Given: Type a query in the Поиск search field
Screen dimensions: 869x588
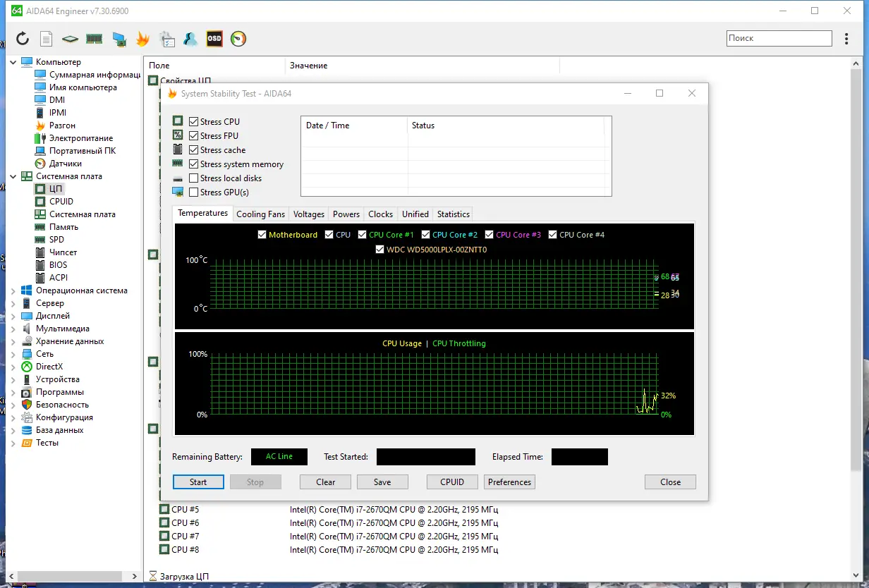Looking at the screenshot, I should [x=778, y=37].
